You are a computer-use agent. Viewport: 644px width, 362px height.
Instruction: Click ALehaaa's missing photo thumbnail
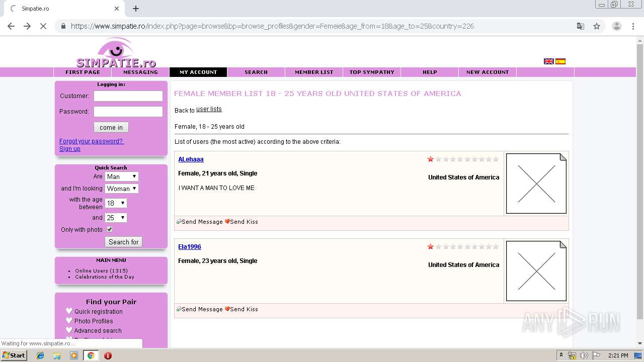(536, 184)
